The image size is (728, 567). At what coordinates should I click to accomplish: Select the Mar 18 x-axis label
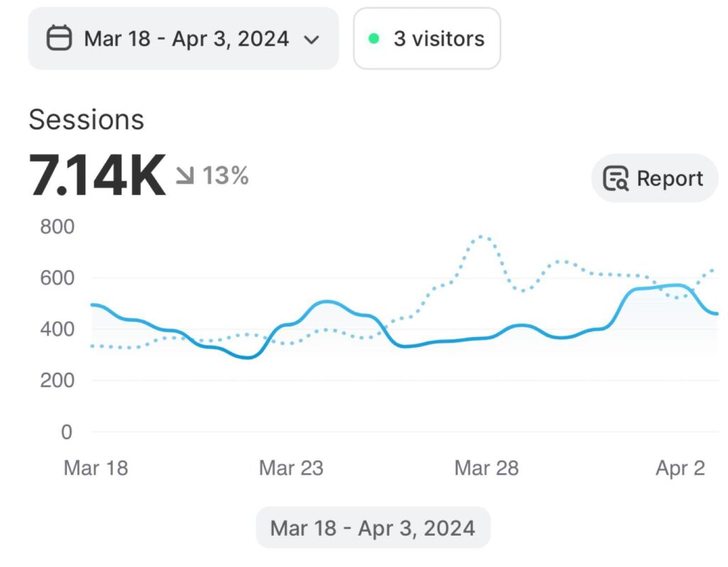96,467
